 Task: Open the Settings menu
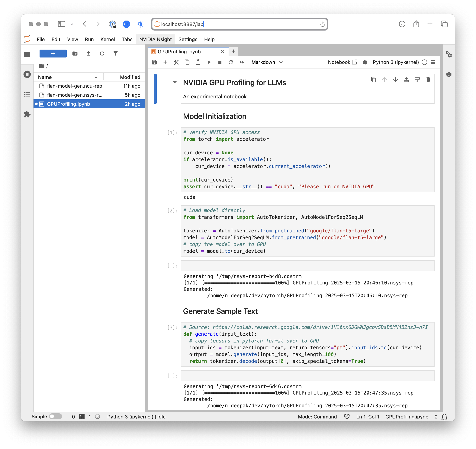(188, 39)
